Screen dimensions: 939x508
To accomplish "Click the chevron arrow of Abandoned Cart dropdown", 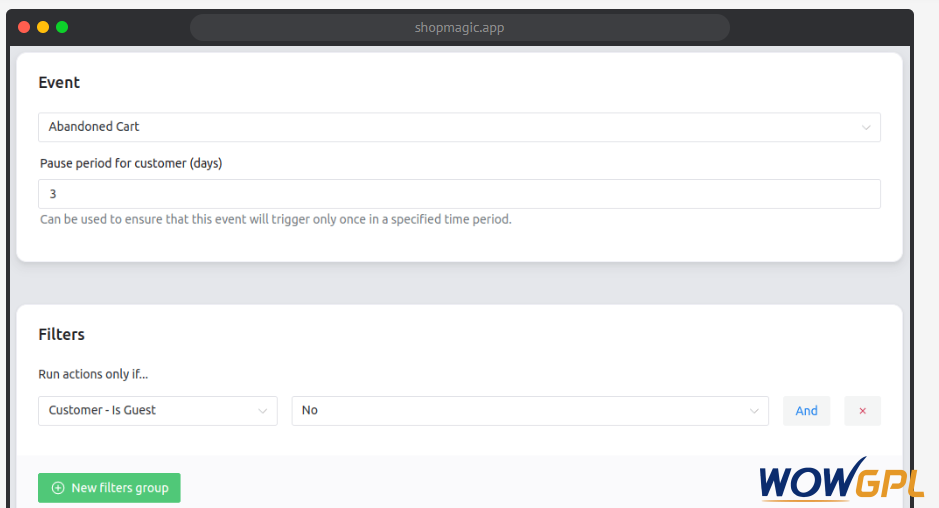I will pos(866,128).
